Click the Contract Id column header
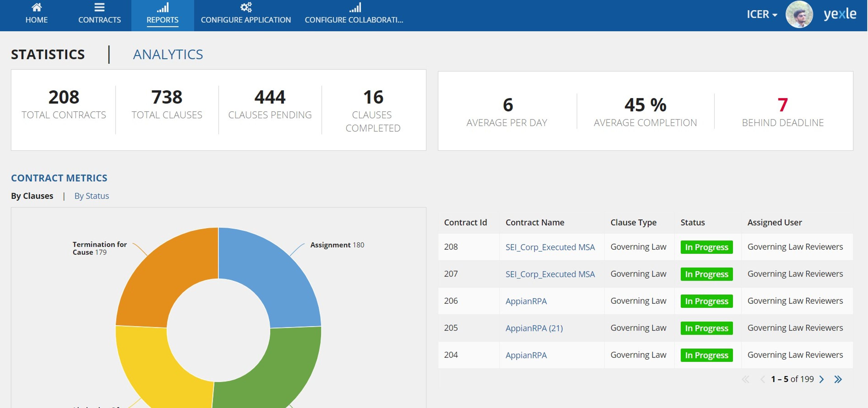Image resolution: width=868 pixels, height=408 pixels. [465, 223]
